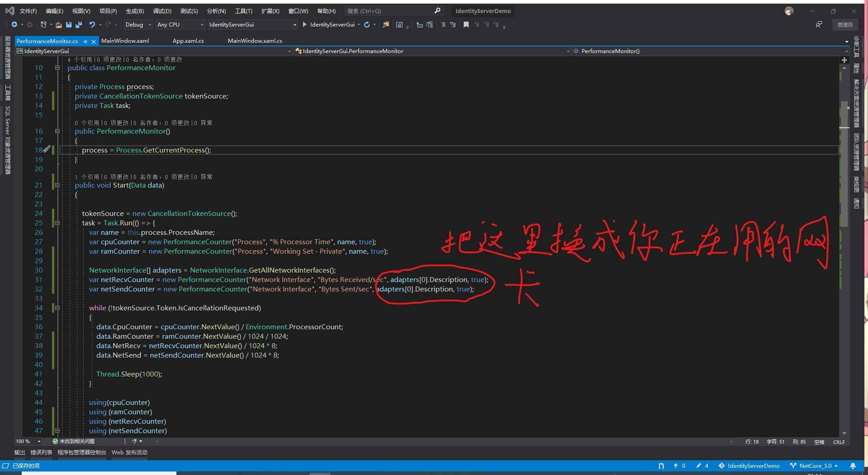The height and width of the screenshot is (475, 868).
Task: Click the bookmark toolbar icon
Action: click(466, 25)
